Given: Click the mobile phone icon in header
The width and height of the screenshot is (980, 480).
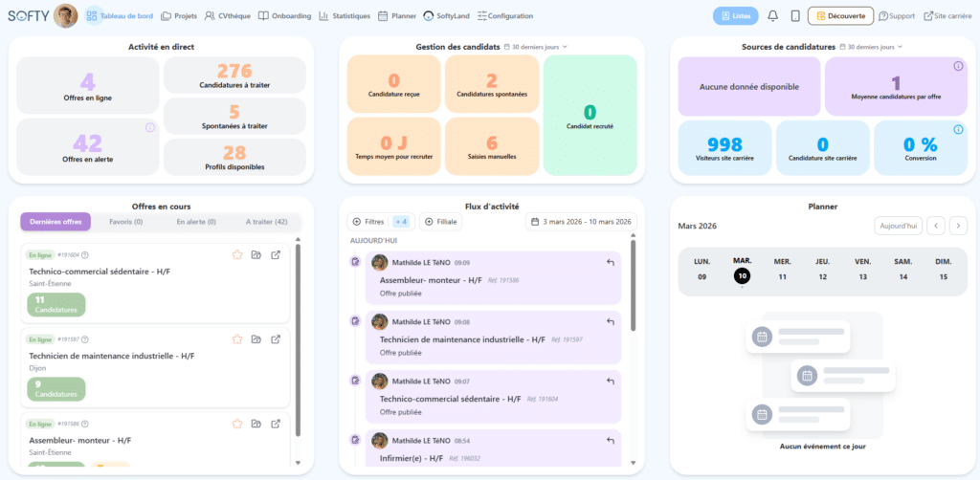Looking at the screenshot, I should click(x=795, y=15).
